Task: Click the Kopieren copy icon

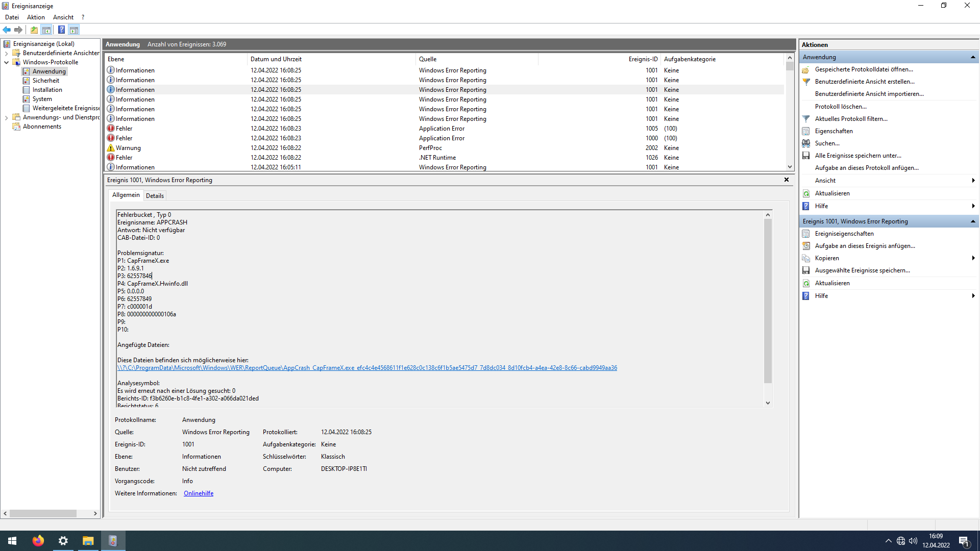Action: tap(806, 258)
